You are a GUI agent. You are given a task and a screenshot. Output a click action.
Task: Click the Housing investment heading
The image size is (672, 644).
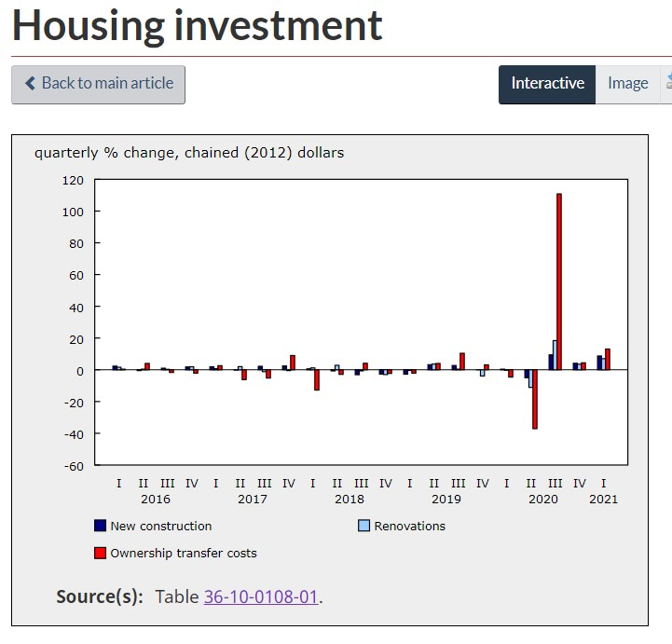tap(198, 25)
